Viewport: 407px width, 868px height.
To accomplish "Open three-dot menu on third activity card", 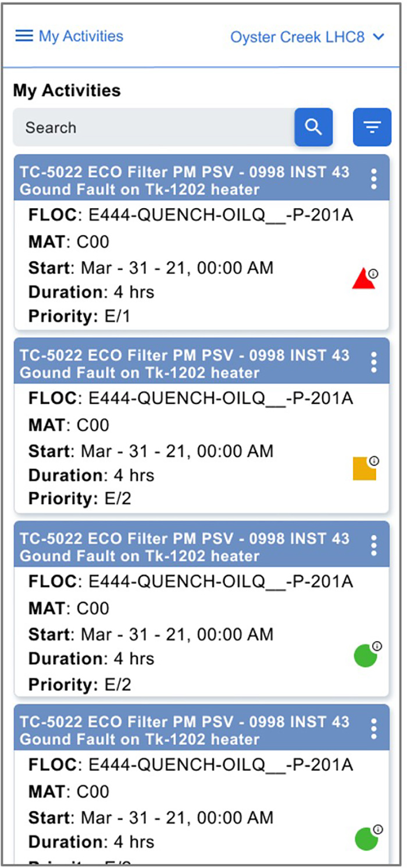I will pyautogui.click(x=374, y=545).
